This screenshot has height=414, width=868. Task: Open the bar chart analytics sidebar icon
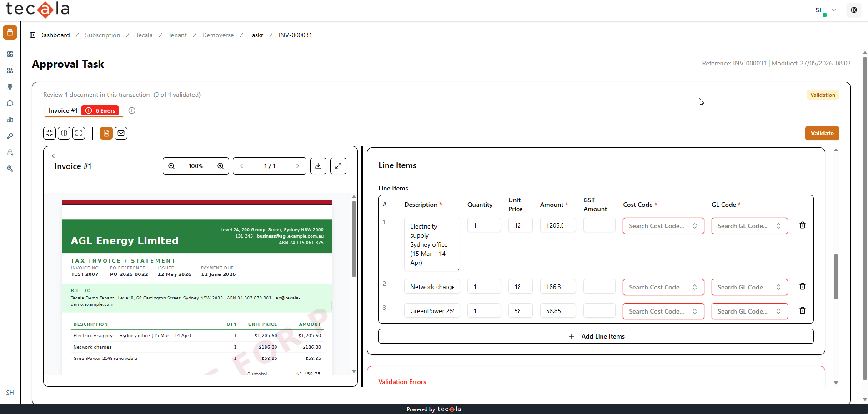point(10,120)
